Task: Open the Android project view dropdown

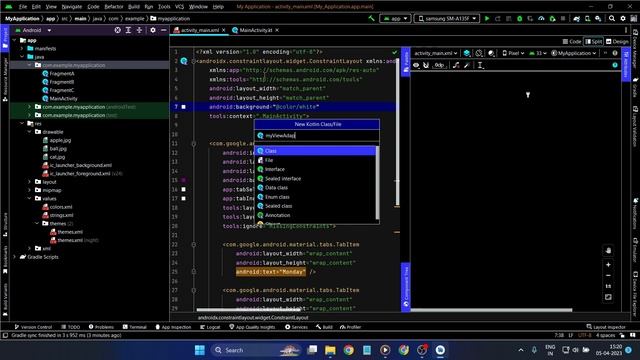Action: point(34,30)
